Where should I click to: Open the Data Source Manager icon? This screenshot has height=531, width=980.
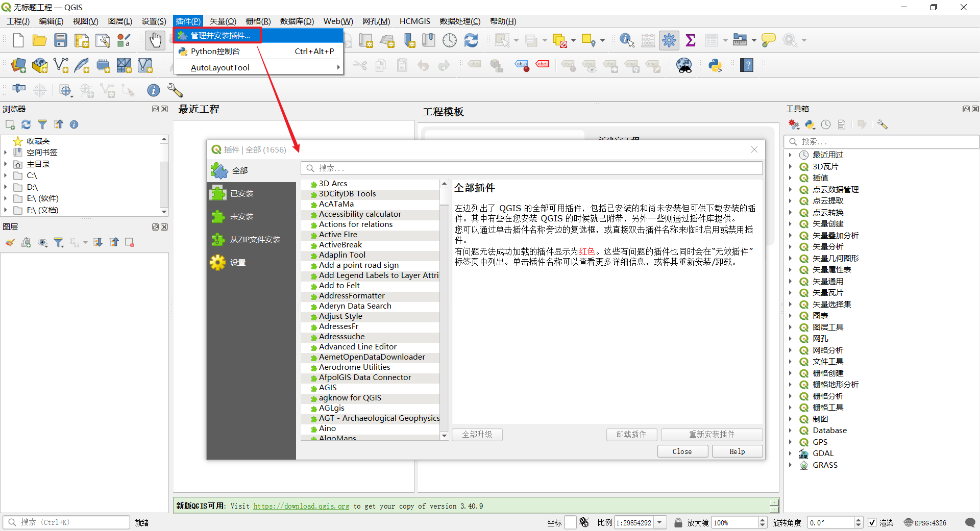tap(18, 65)
